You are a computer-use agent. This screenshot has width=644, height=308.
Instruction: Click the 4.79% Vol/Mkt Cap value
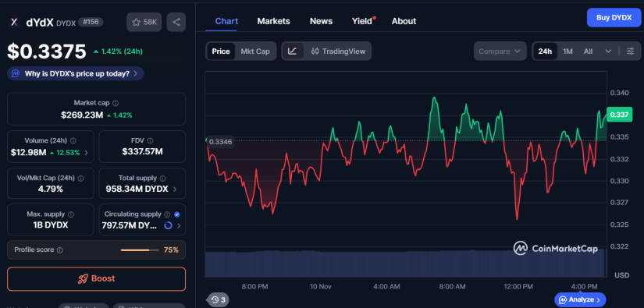click(x=51, y=189)
